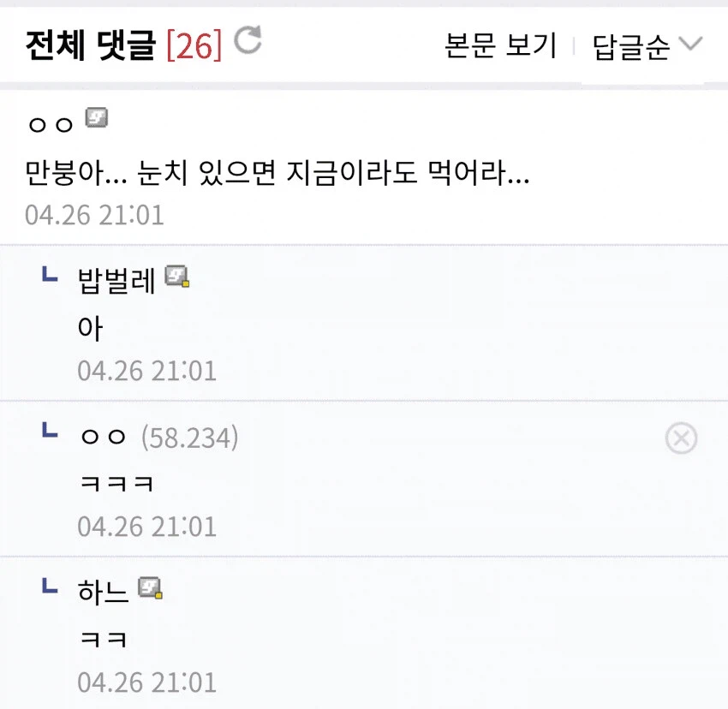Click the block icon next to ㅇㅇ (58.234)
The image size is (728, 709).
click(x=682, y=438)
